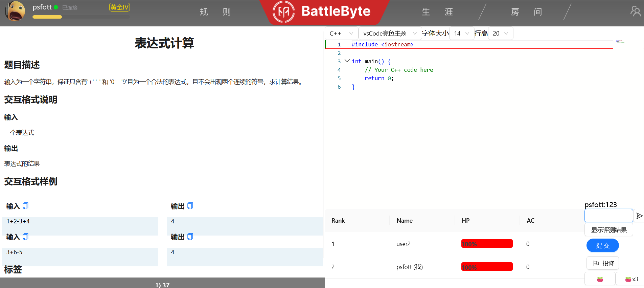The image size is (644, 288).
Task: Send chat message with paper plane icon
Action: 639,216
